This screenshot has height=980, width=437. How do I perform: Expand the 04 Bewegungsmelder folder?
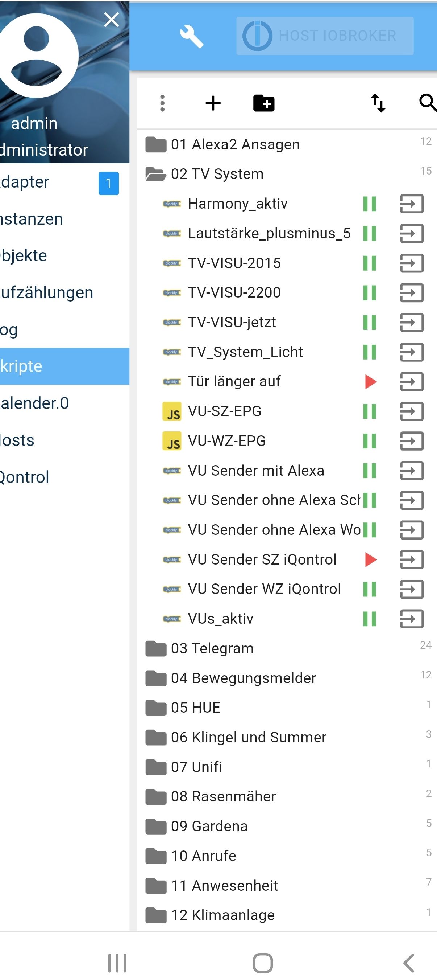pos(243,678)
